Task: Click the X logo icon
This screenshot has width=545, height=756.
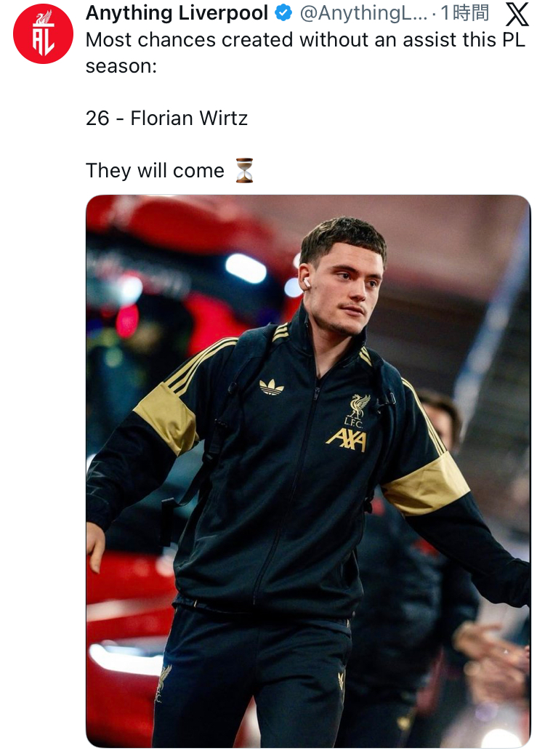Action: click(517, 14)
